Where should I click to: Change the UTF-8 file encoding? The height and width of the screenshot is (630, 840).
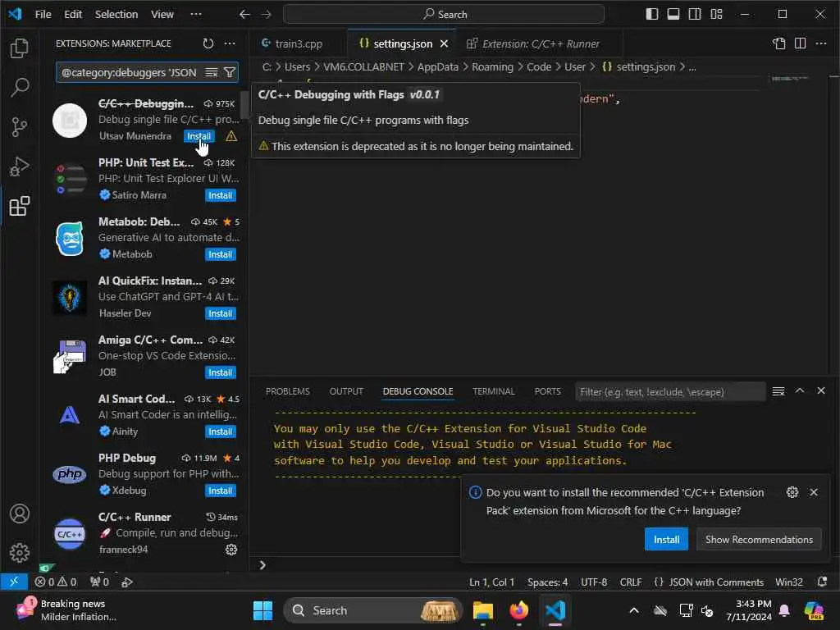point(594,582)
